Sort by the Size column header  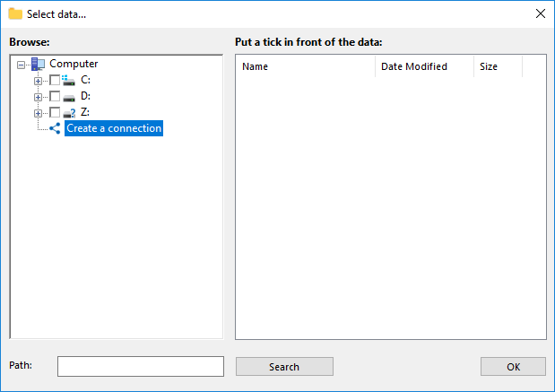click(498, 66)
